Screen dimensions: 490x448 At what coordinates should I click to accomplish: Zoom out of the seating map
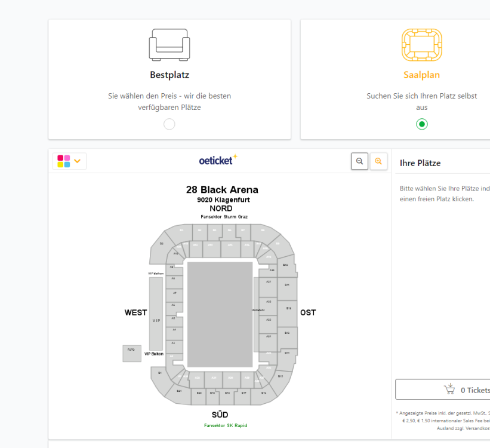[359, 161]
